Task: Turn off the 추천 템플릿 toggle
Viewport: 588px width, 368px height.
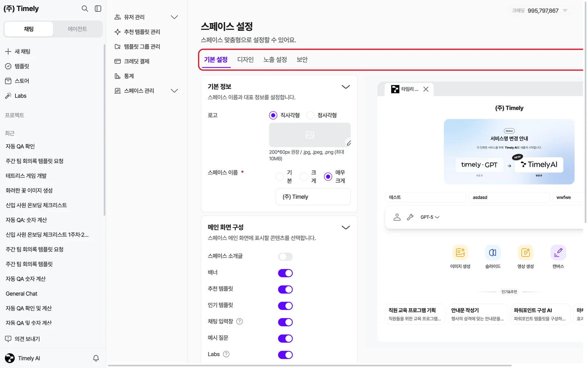Action: 285,289
